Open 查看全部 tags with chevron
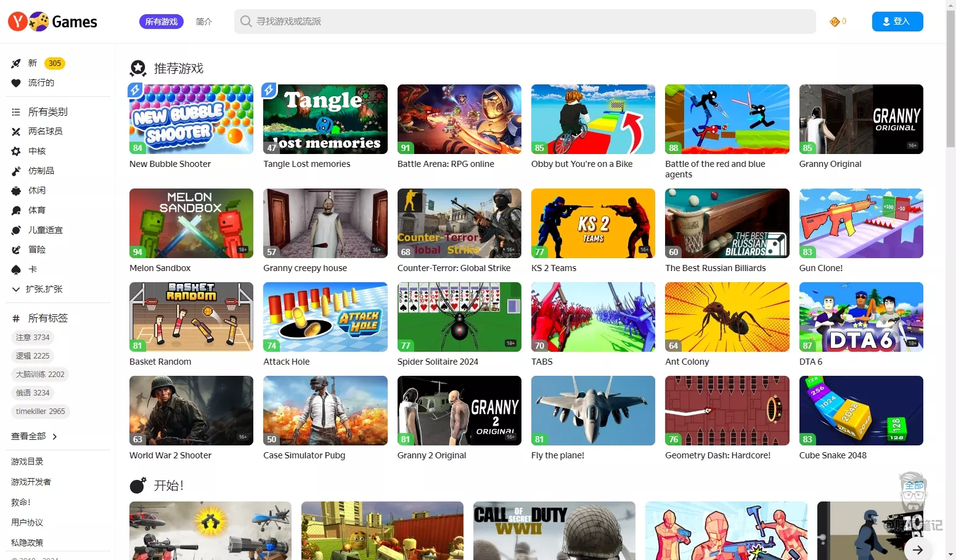This screenshot has height=560, width=956. 35,436
